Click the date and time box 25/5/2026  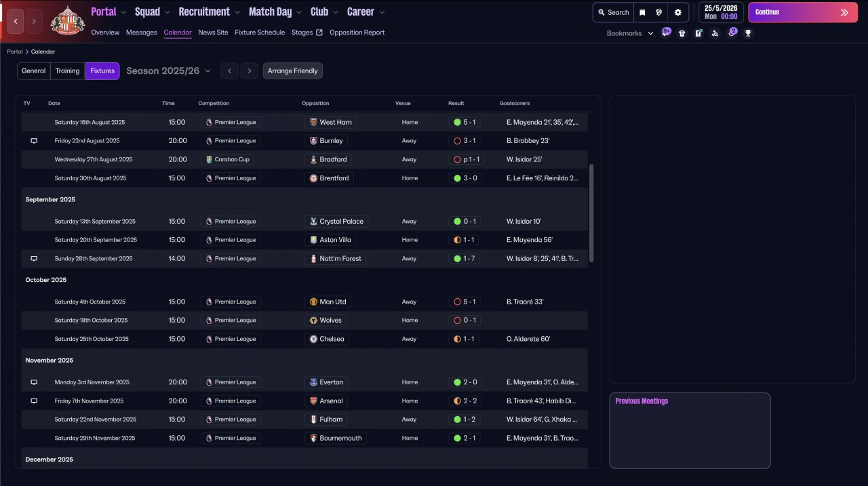(x=721, y=12)
